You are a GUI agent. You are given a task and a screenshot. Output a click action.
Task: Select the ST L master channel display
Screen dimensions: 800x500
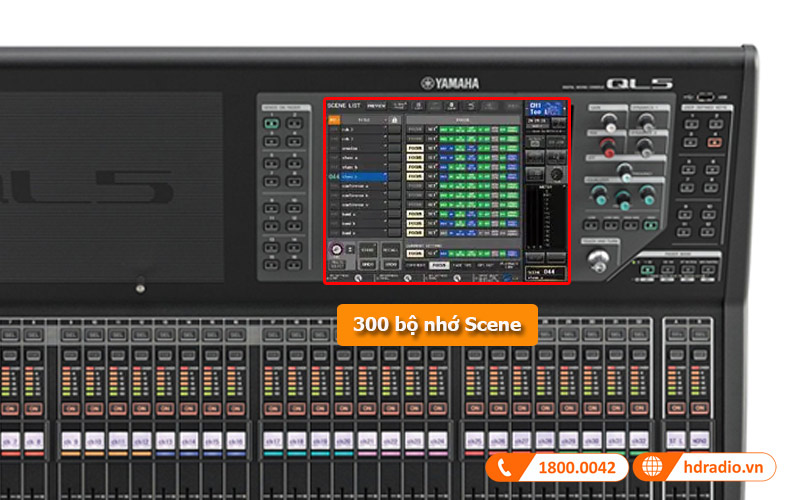[x=676, y=440]
